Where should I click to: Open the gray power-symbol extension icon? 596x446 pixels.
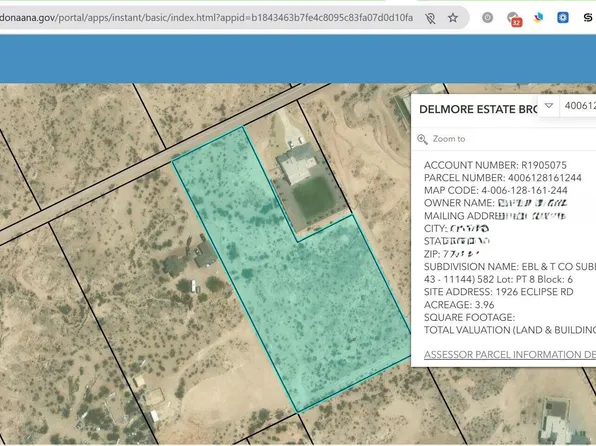[x=487, y=17]
